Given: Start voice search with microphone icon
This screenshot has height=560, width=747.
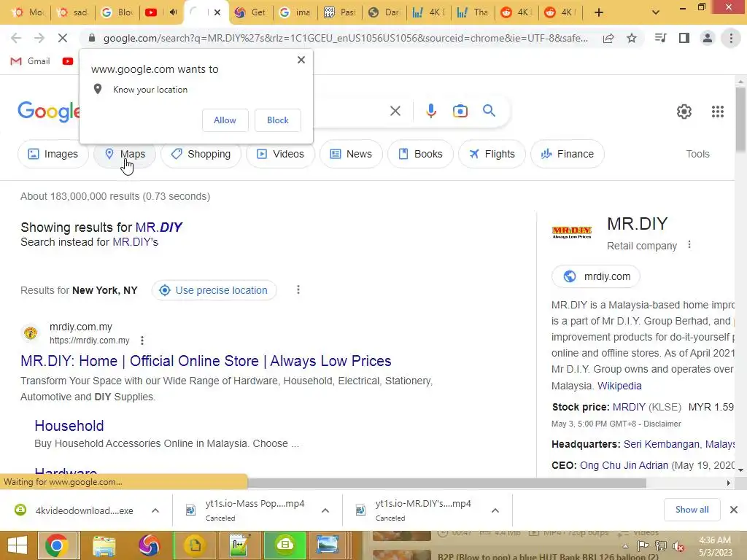Looking at the screenshot, I should pyautogui.click(x=430, y=111).
